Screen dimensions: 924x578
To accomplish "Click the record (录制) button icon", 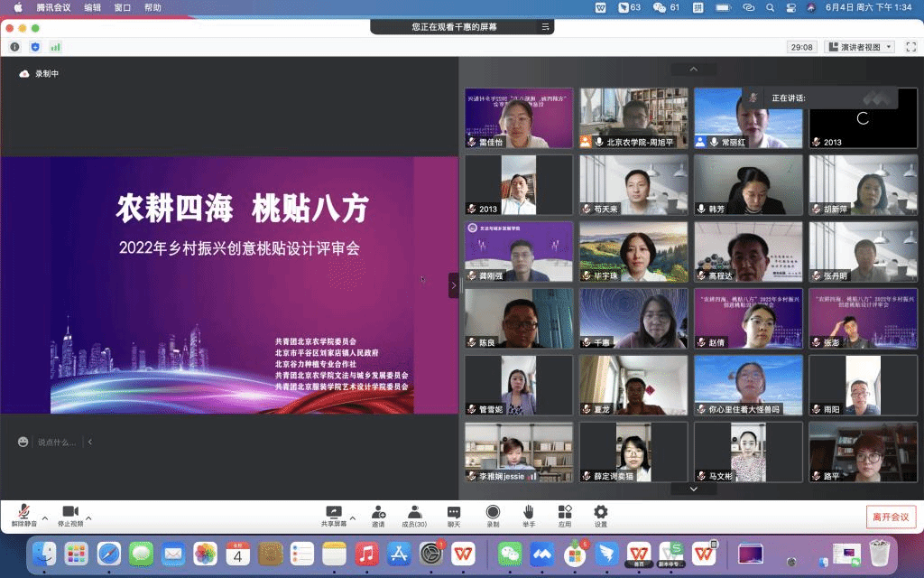I will (x=493, y=512).
